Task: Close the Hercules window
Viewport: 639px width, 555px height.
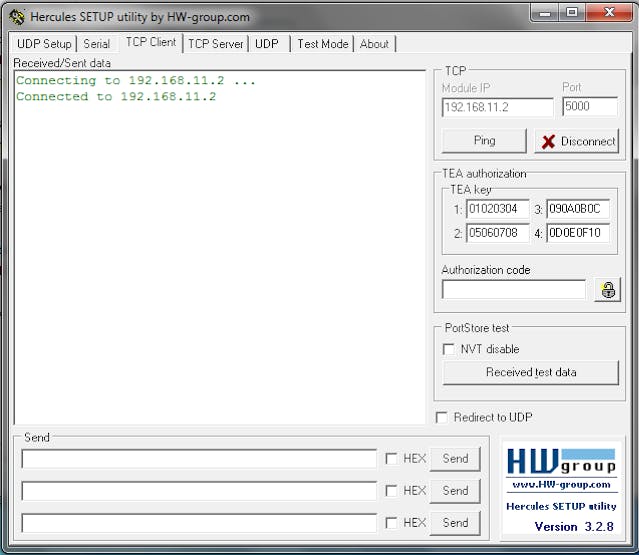Action: 609,13
